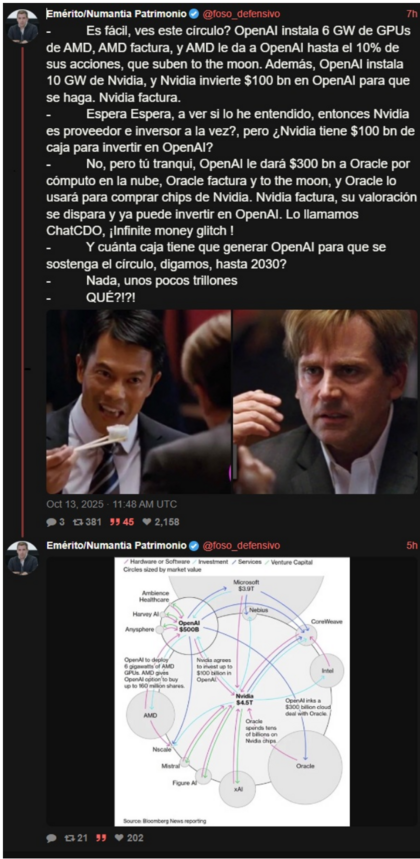Click the @foso_defensivo handle on the first post
Screen dimensions: 420x859
tap(241, 14)
